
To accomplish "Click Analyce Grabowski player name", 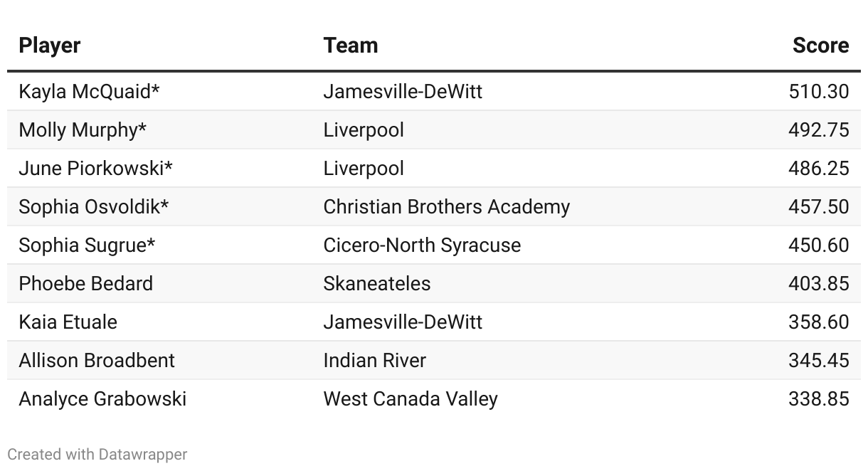I will pos(103,399).
